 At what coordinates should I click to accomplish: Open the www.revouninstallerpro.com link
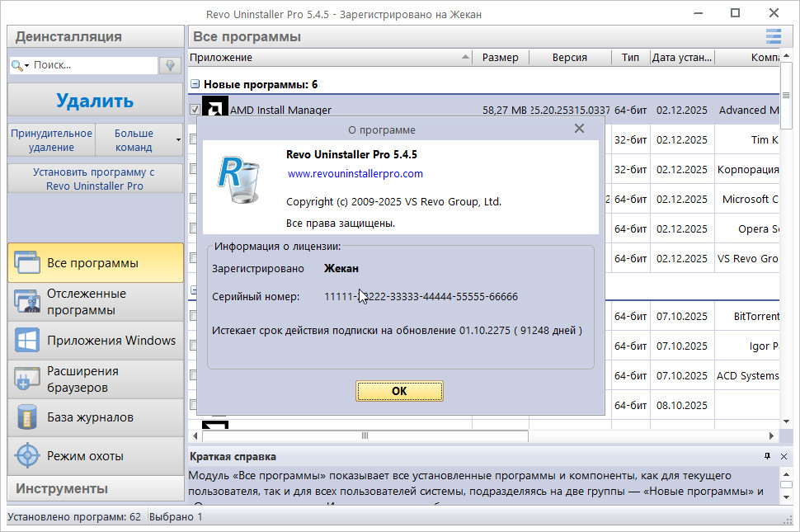(355, 174)
